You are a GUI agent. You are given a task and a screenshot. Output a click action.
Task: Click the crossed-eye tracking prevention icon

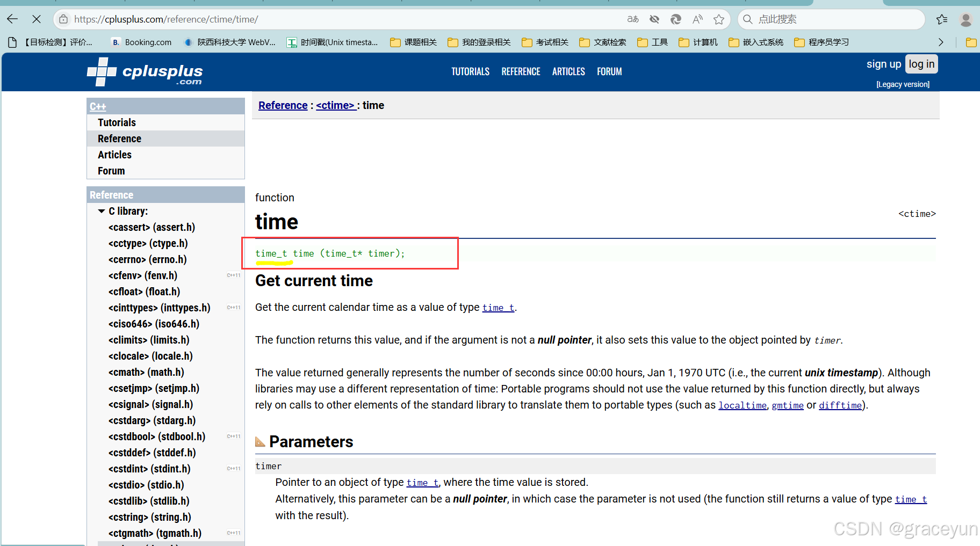654,19
